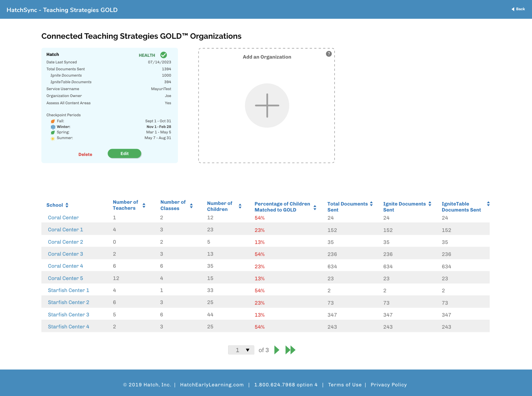The height and width of the screenshot is (396, 532).
Task: Open the Starfish Center 2 link
Action: pyautogui.click(x=69, y=302)
